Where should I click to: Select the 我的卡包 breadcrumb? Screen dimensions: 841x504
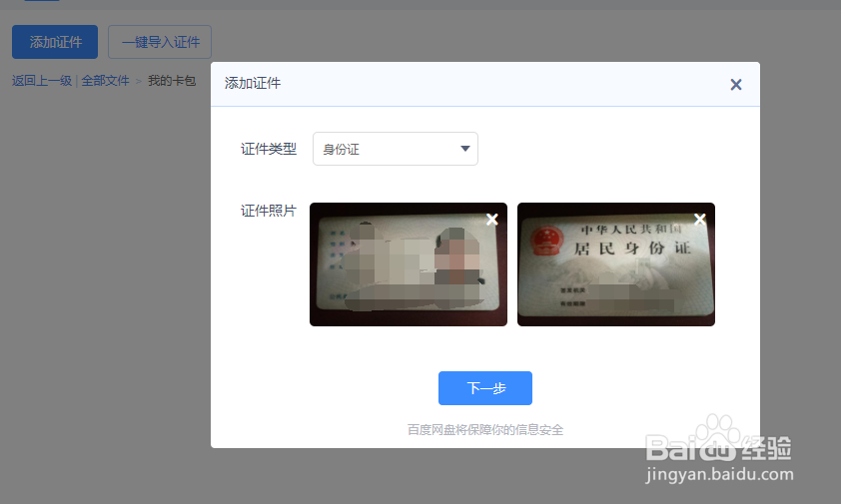(x=172, y=81)
